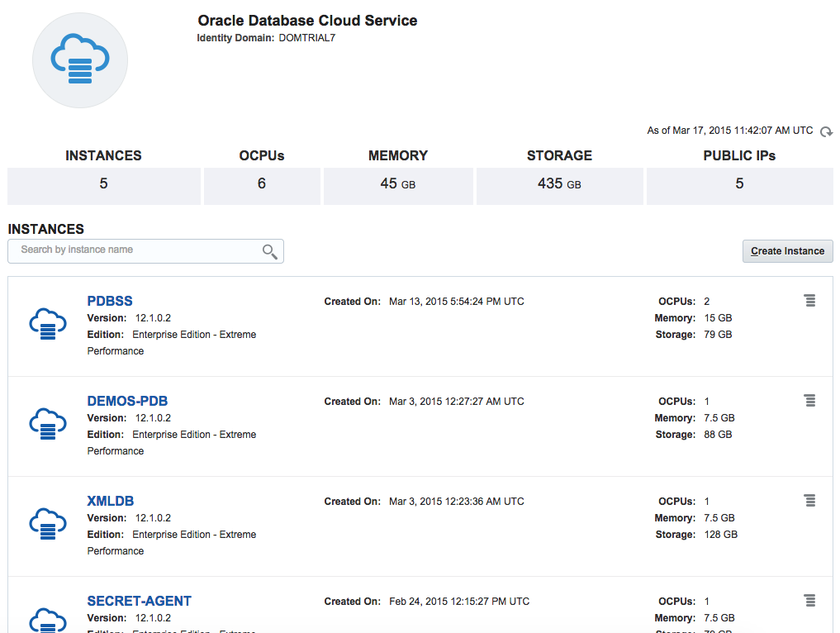Image resolution: width=840 pixels, height=633 pixels.
Task: Click the large Database Cloud Service logo
Action: (x=80, y=59)
